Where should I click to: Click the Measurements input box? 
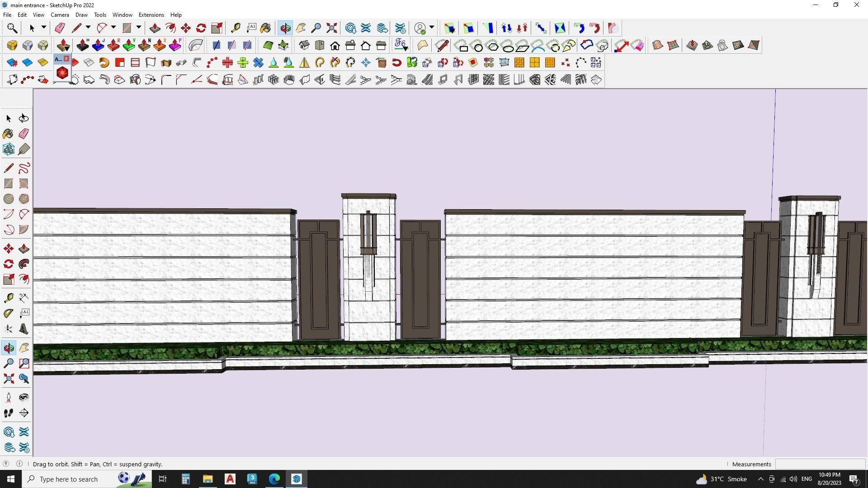820,464
